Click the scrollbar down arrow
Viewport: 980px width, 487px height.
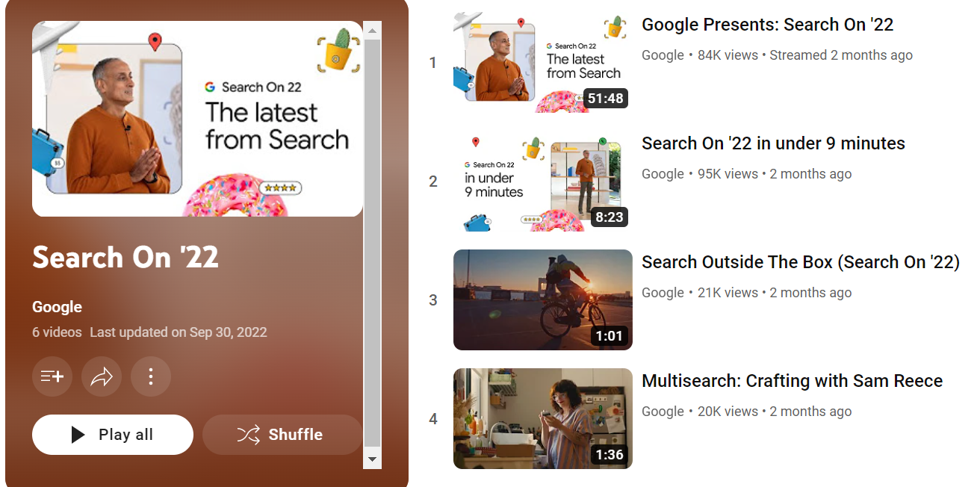click(372, 459)
